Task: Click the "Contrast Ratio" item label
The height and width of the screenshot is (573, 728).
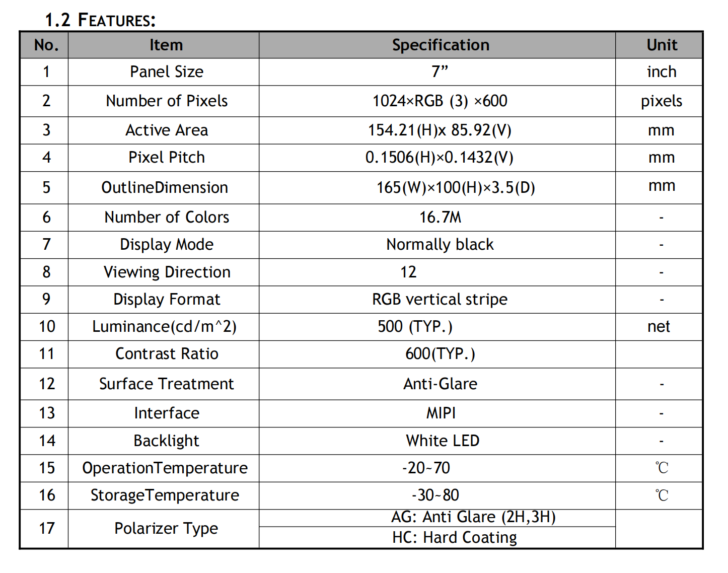Action: [x=167, y=353]
